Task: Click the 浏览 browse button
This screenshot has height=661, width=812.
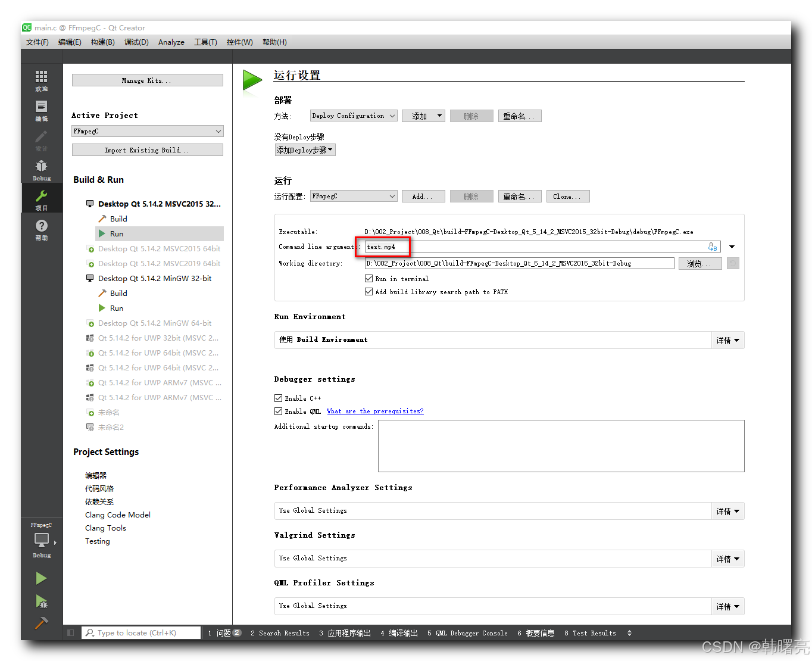Action: [700, 263]
